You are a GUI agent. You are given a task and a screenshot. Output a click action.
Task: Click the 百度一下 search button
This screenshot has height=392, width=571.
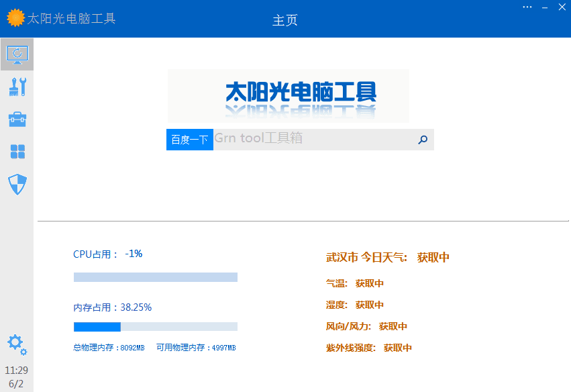click(189, 140)
